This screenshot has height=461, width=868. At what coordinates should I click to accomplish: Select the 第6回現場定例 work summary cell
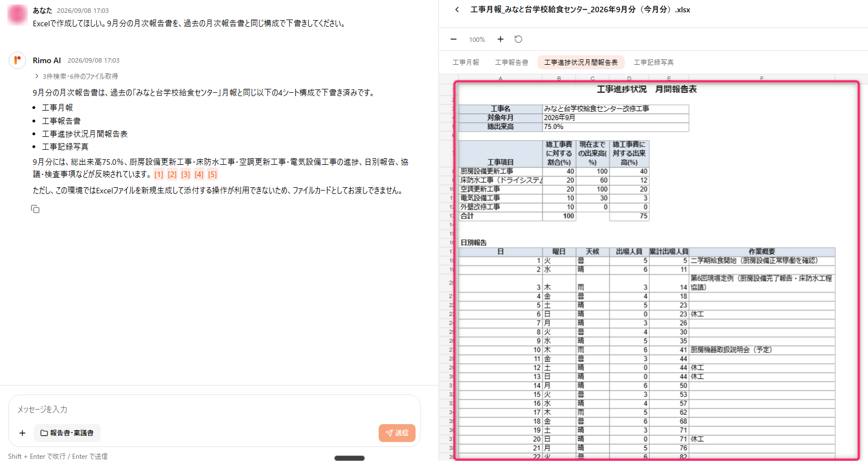[x=762, y=283]
